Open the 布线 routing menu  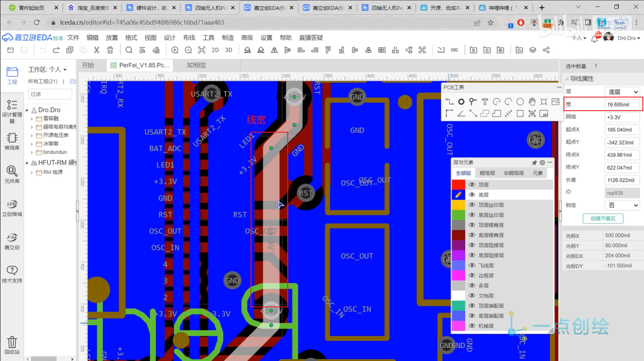point(189,38)
